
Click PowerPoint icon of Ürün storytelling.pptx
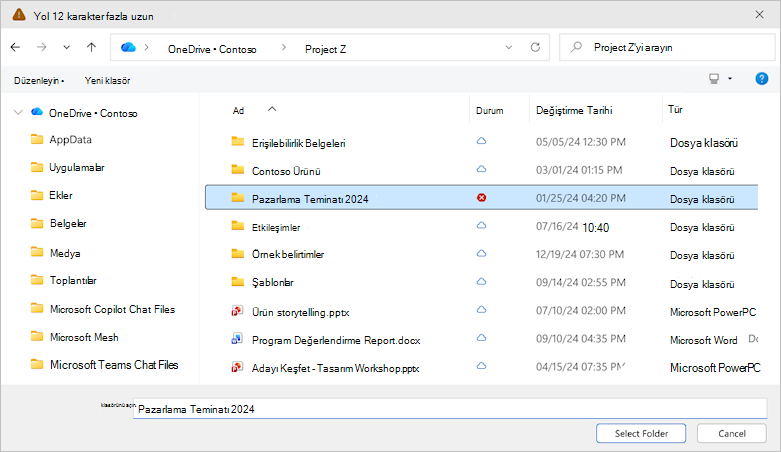tap(237, 311)
